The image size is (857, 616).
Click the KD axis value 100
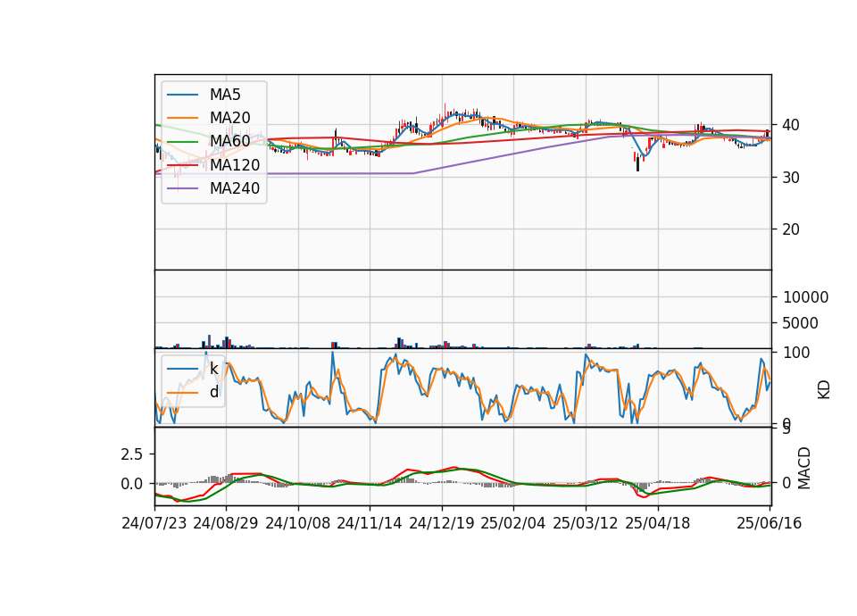(x=796, y=353)
